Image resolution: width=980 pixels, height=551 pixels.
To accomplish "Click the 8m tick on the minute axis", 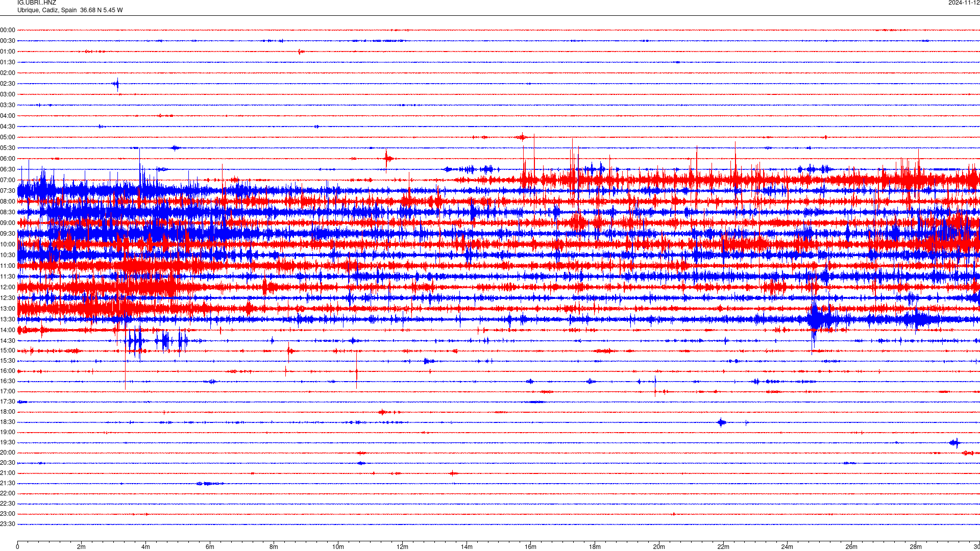I will (x=274, y=547).
